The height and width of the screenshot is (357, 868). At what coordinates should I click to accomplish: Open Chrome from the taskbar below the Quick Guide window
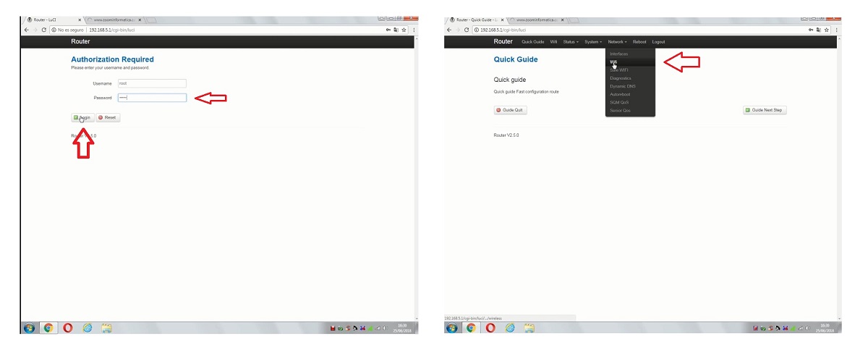(471, 328)
